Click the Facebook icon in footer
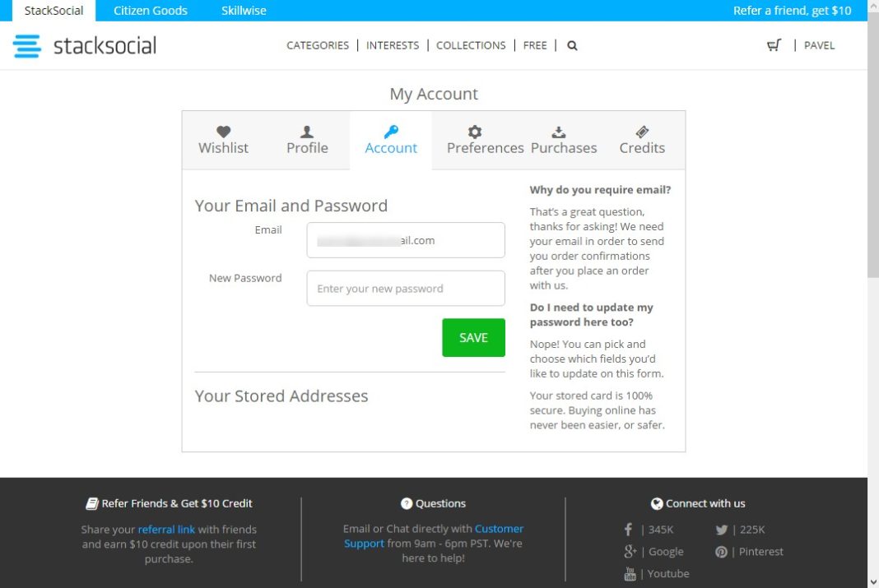879x588 pixels. [x=629, y=530]
